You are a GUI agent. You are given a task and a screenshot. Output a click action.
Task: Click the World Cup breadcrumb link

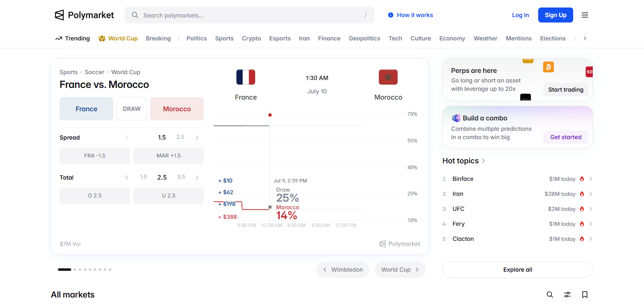pos(126,72)
